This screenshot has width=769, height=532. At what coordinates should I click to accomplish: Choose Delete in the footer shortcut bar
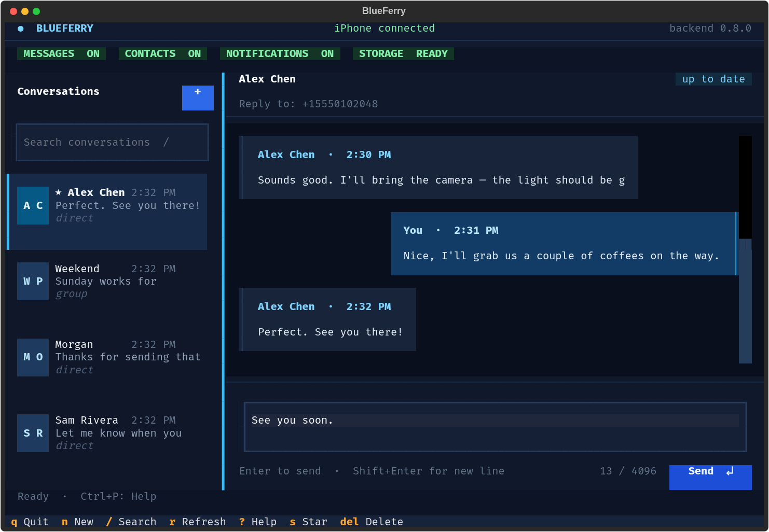point(372,522)
